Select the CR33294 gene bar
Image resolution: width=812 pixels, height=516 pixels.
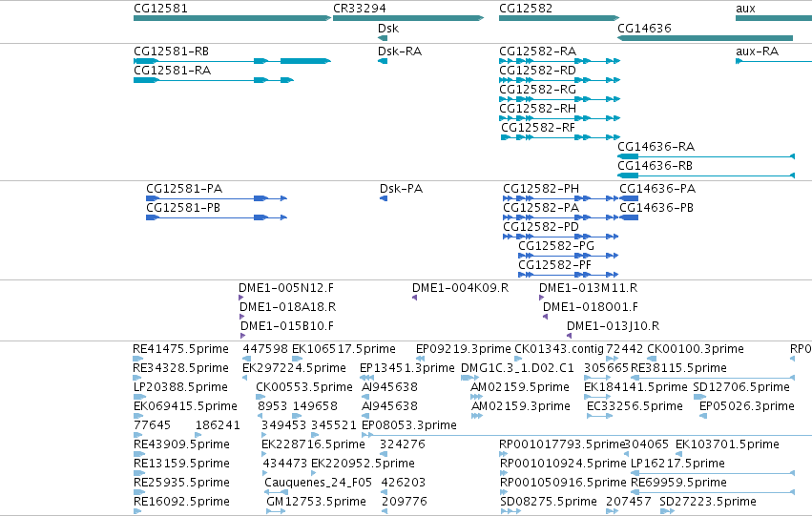click(x=408, y=18)
